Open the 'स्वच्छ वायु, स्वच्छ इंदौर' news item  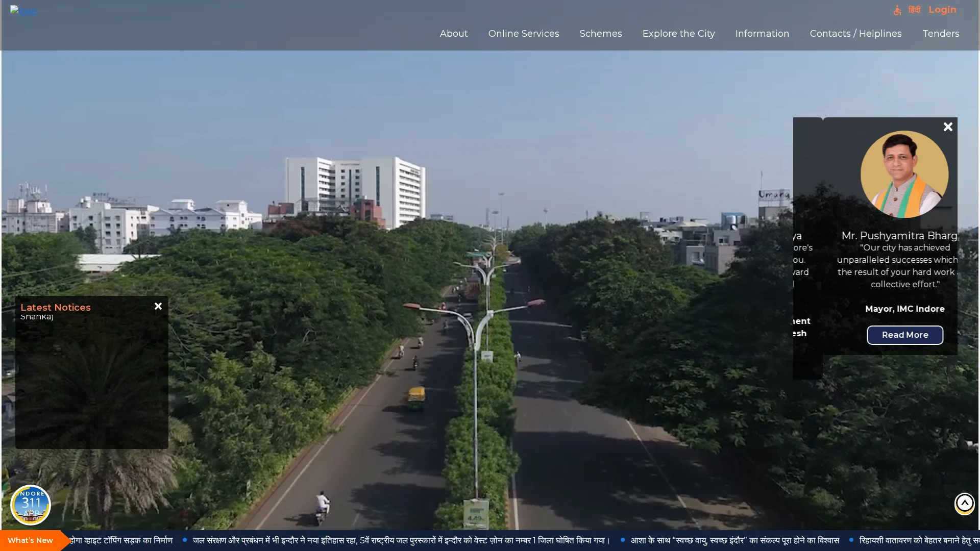[735, 540]
